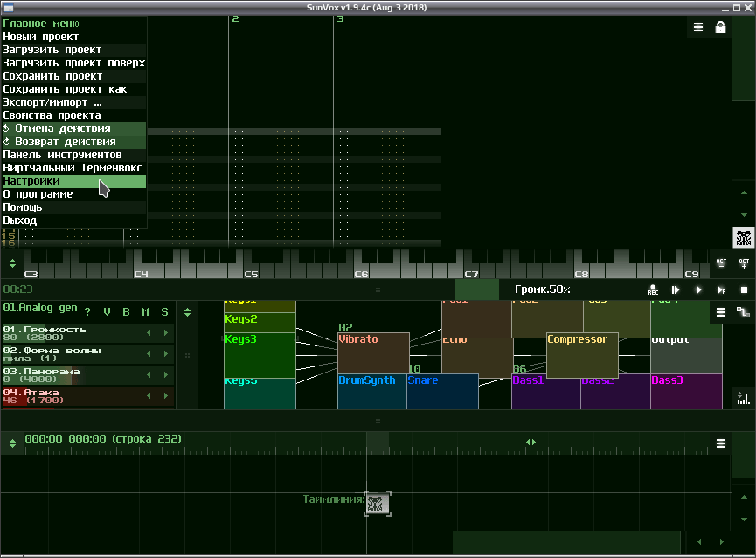Click the Play button
The image size is (756, 558).
698,289
